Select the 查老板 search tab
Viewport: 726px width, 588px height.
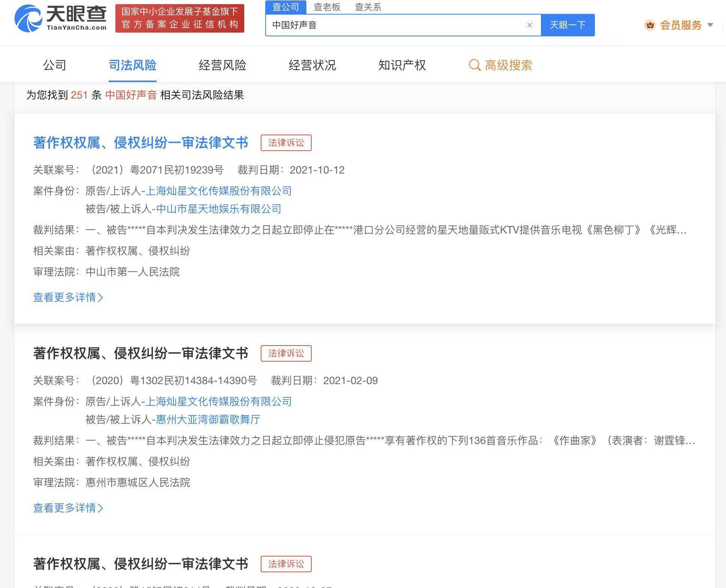coord(327,7)
